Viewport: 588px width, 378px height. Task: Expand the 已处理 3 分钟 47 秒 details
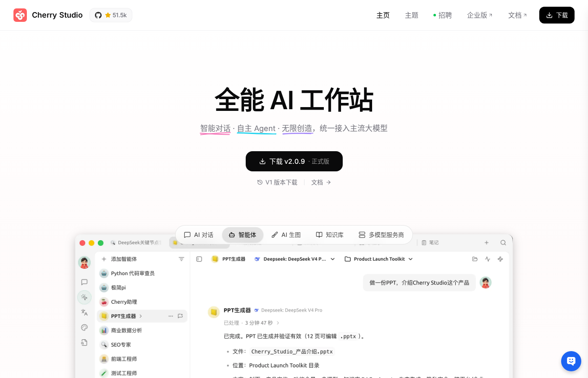coord(252,323)
